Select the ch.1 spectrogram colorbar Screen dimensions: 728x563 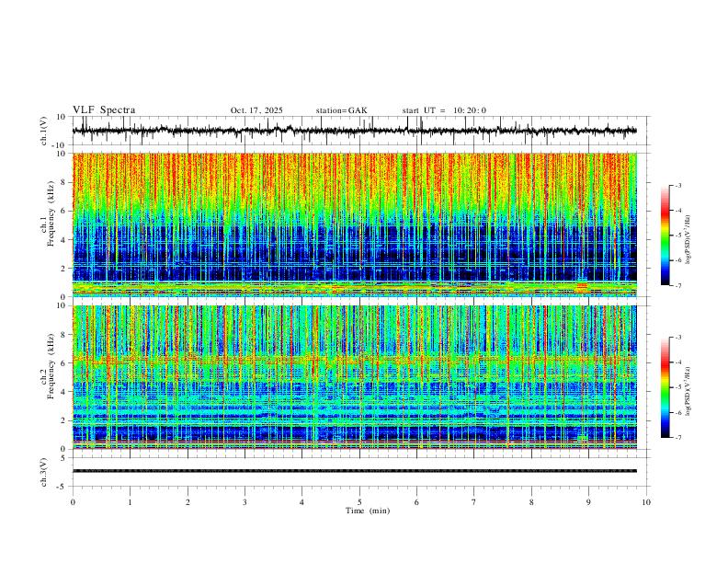point(665,236)
